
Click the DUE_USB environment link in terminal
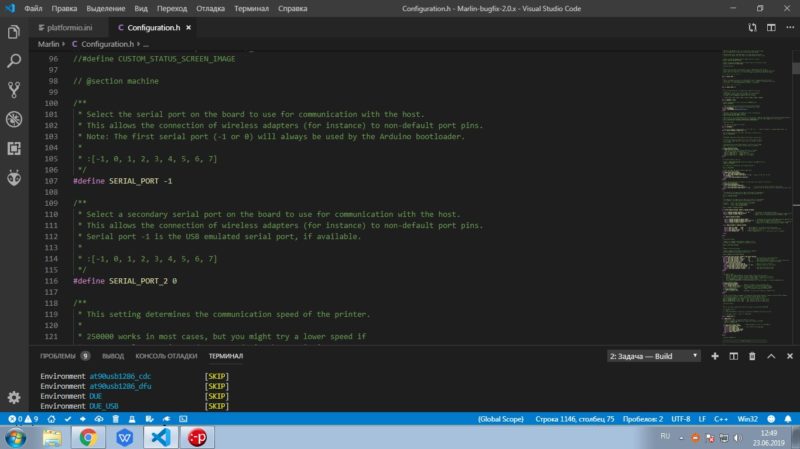[x=104, y=406]
